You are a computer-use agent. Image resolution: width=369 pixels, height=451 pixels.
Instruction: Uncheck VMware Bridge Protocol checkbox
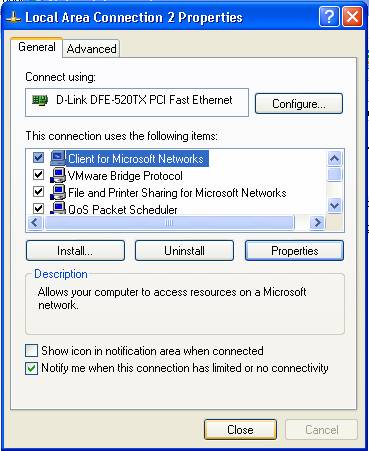(38, 174)
